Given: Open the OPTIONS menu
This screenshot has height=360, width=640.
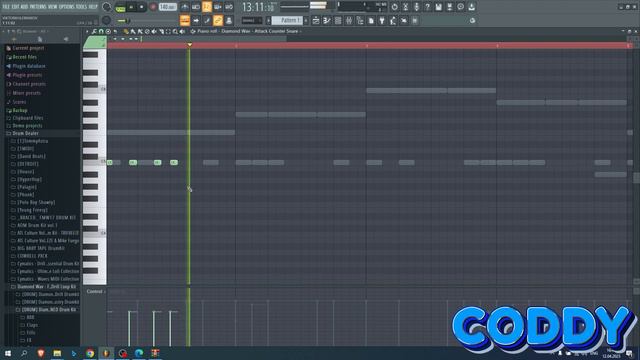Looking at the screenshot, I should 67,7.
